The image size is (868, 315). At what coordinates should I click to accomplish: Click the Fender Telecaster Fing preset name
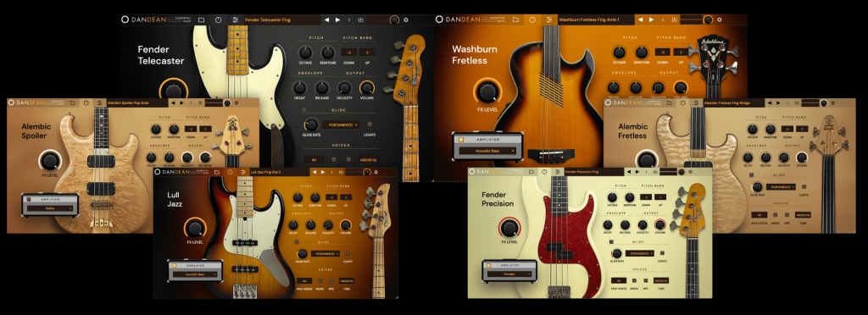pyautogui.click(x=267, y=19)
